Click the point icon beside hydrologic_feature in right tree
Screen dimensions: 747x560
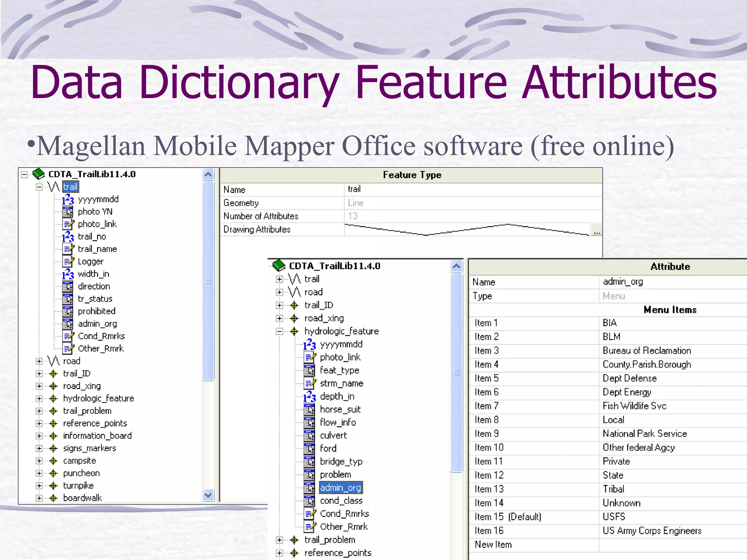(x=294, y=331)
